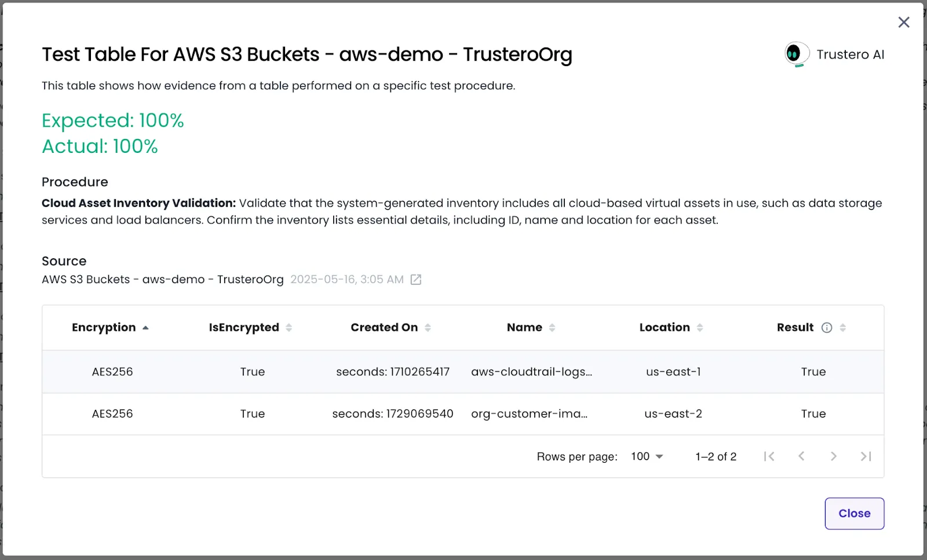The width and height of the screenshot is (927, 560).
Task: Click the Created On column header
Action: [384, 328]
